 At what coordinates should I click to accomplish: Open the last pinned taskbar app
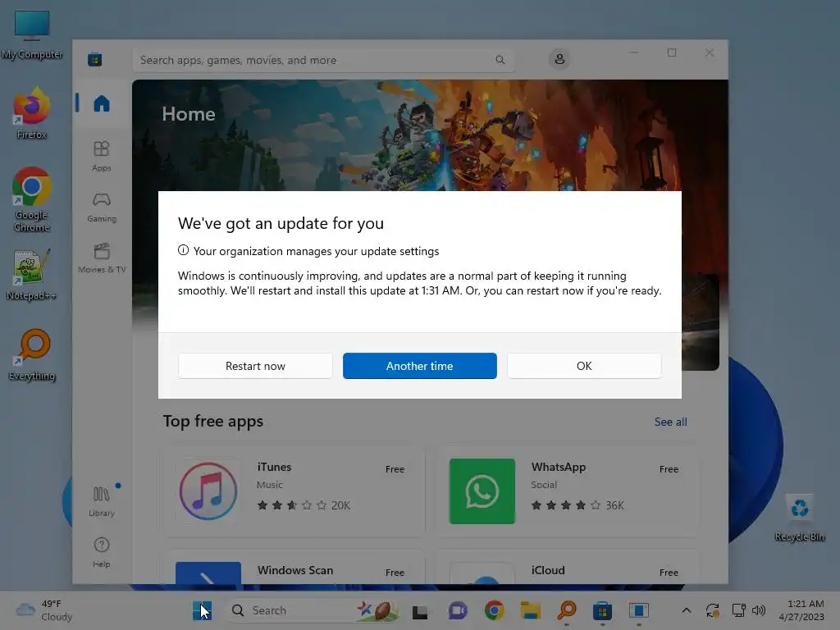[x=638, y=610]
